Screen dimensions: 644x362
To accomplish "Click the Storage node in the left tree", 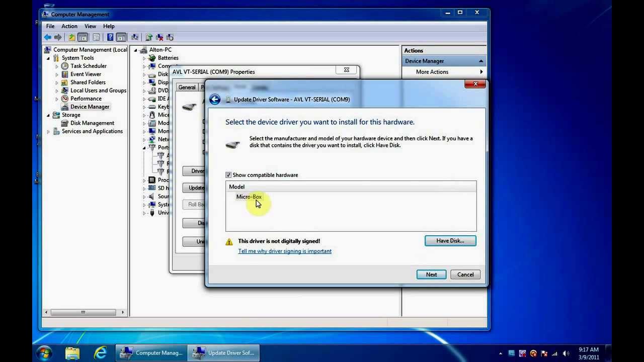I will [71, 115].
